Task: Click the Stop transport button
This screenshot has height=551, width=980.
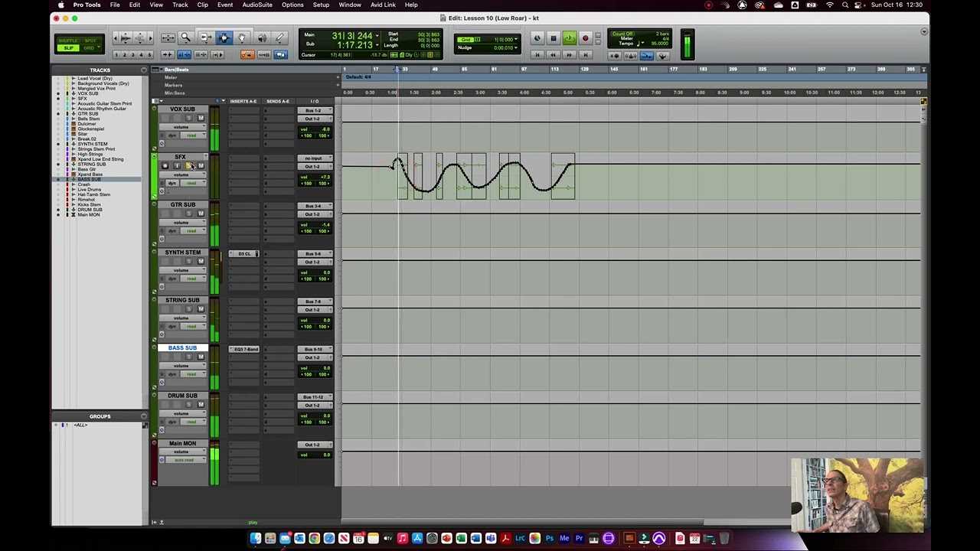Action: pos(553,38)
